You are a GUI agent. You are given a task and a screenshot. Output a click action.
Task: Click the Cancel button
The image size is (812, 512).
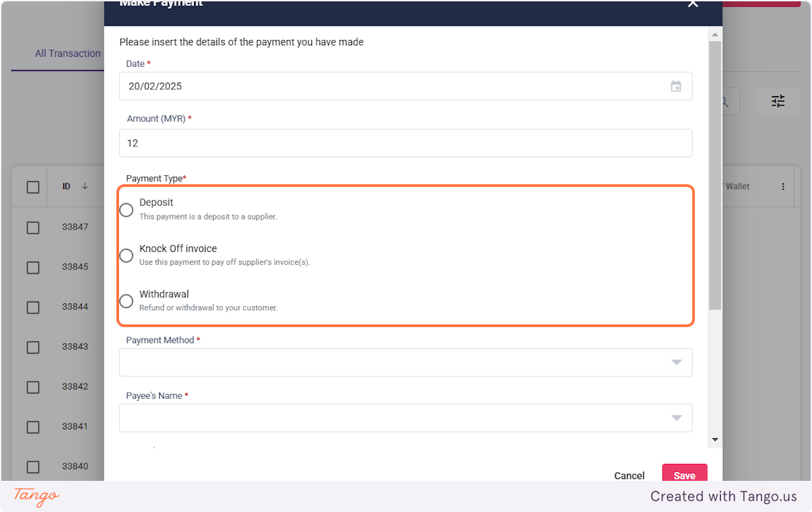(x=629, y=476)
